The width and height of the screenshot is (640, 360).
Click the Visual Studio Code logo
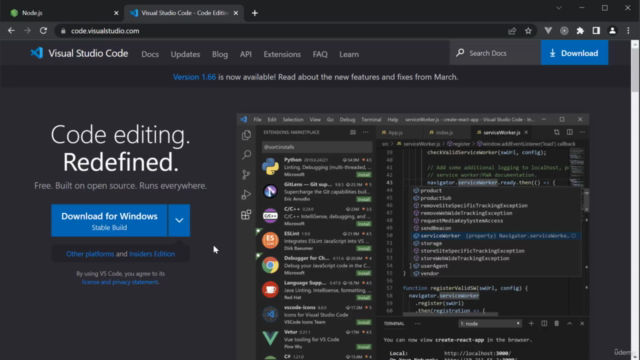pos(79,53)
